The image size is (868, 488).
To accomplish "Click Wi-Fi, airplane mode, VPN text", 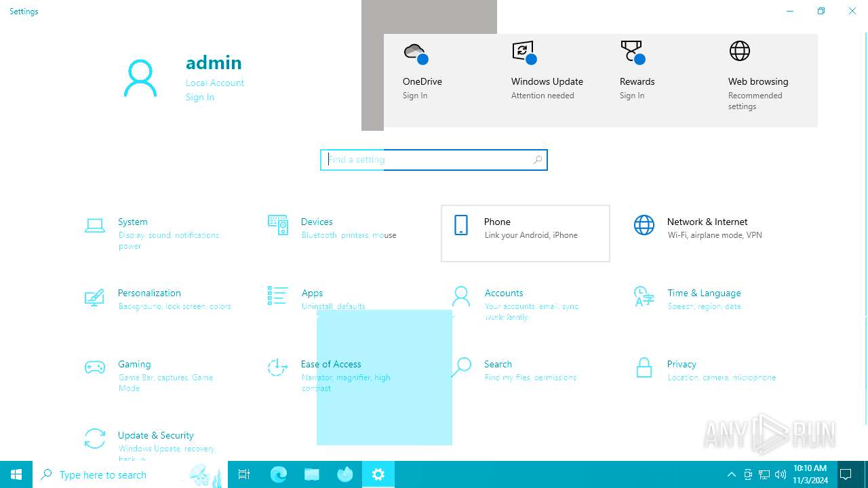I will (715, 235).
